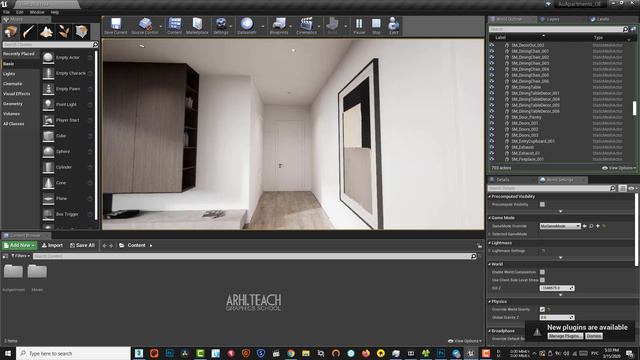Open the Window menu

tap(37, 12)
